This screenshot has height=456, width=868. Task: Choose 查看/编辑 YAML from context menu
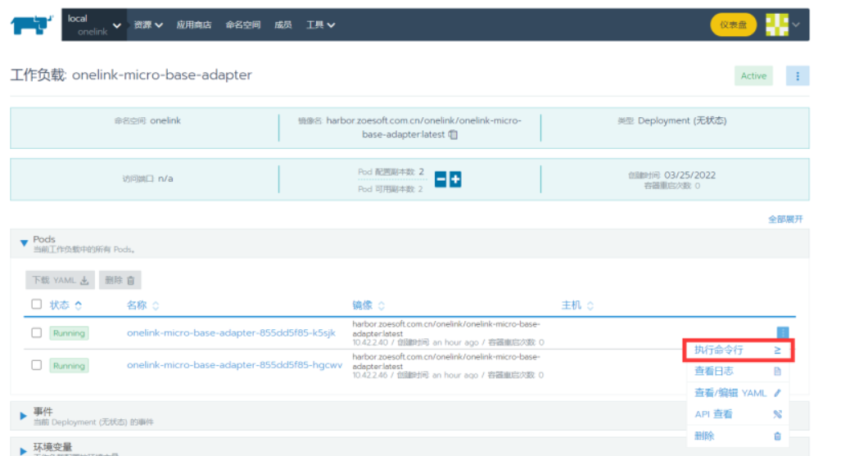[x=739, y=393]
